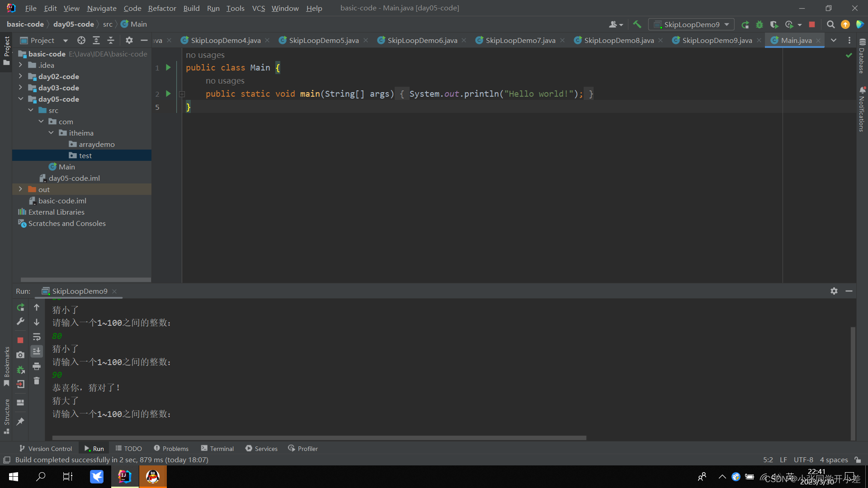Toggle the read-only lock icon in status bar
The image size is (868, 488).
pyautogui.click(x=858, y=460)
